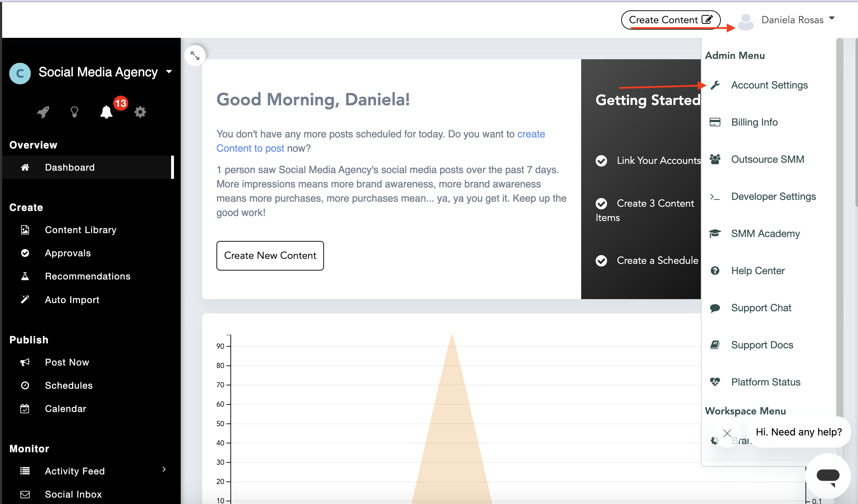This screenshot has width=858, height=504.
Task: Dismiss the Need any help chat bubble
Action: (727, 433)
